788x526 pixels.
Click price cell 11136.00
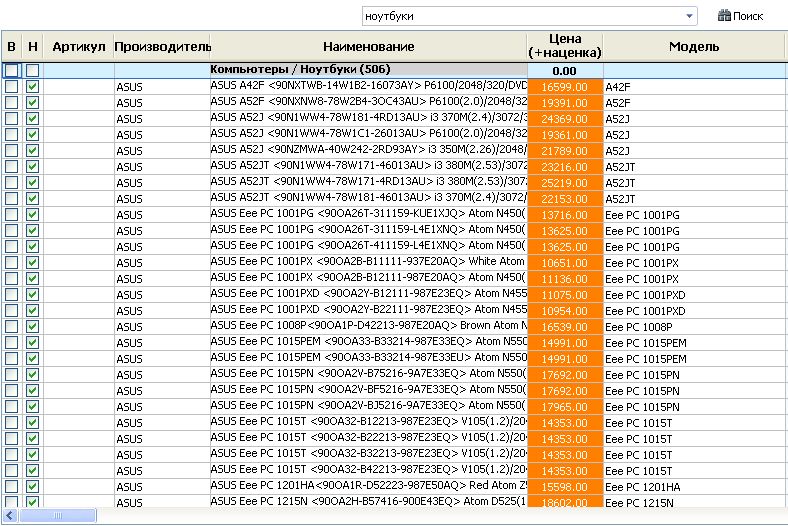(x=565, y=279)
